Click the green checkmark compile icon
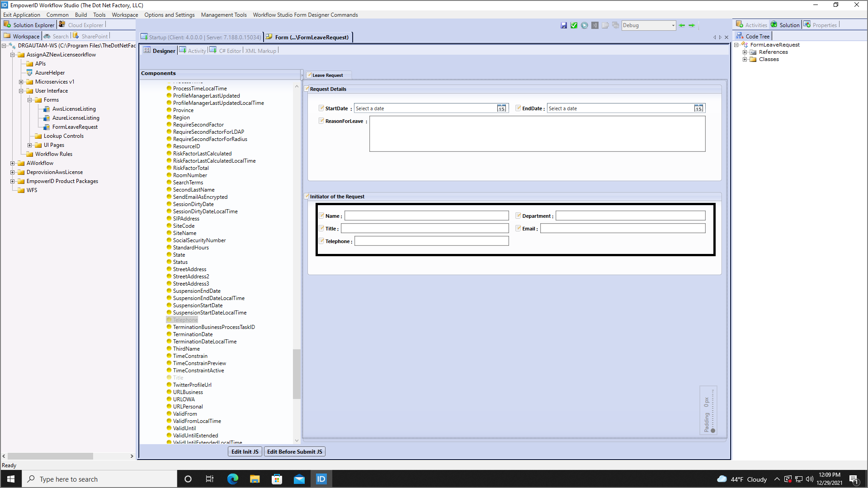The height and width of the screenshot is (488, 868). 574,25
